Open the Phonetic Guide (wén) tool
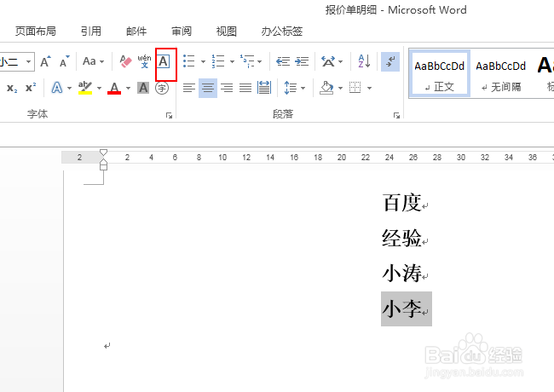554x392 pixels. [x=144, y=61]
